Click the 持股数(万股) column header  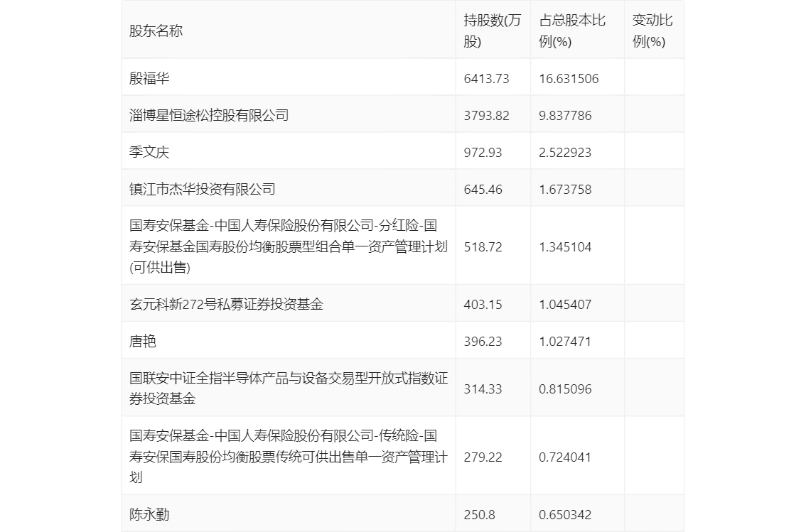click(x=492, y=31)
